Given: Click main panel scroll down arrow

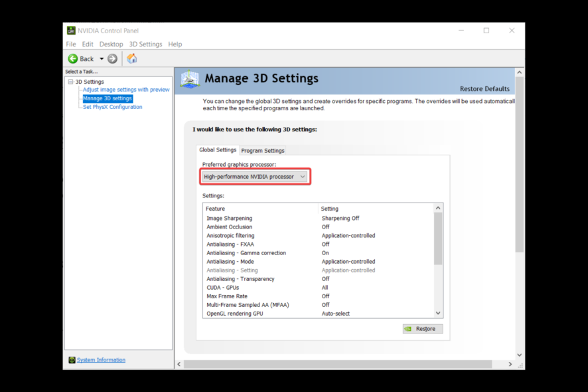Looking at the screenshot, I should point(519,355).
